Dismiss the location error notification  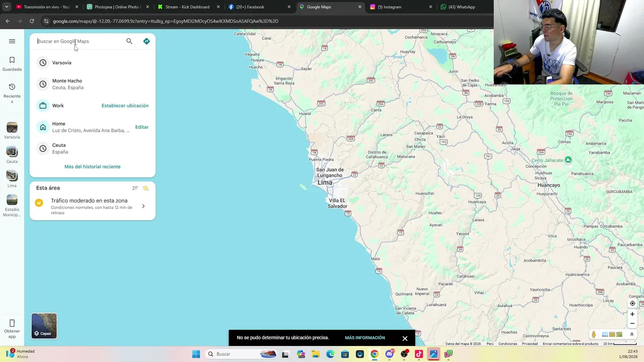click(405, 338)
